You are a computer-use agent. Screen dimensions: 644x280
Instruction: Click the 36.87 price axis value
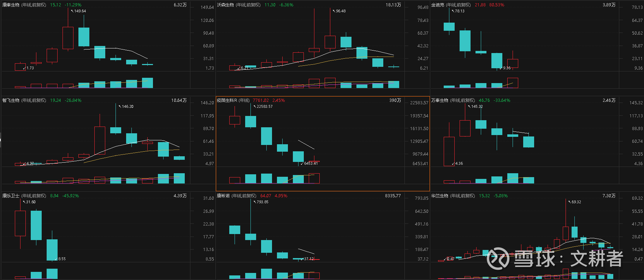click(637, 46)
